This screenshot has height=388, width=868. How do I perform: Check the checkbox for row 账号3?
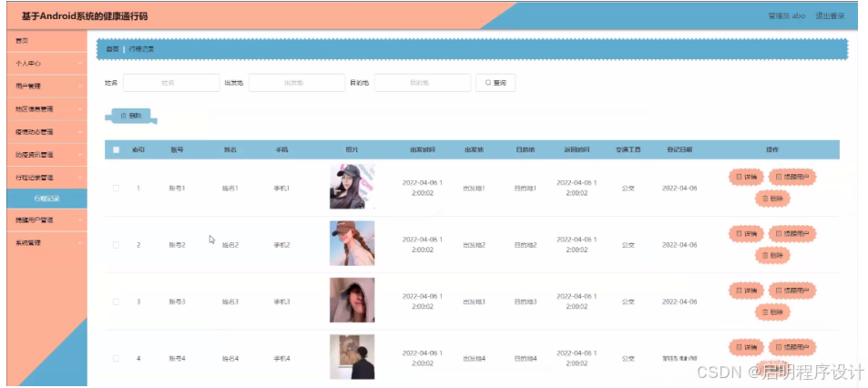117,301
